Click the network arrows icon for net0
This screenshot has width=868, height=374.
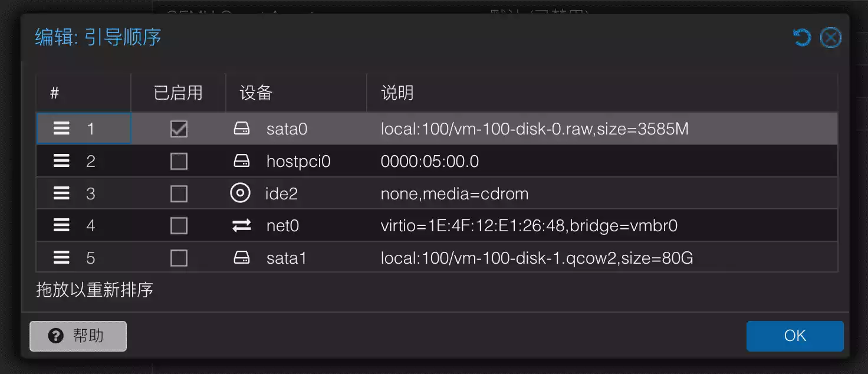[x=241, y=225]
